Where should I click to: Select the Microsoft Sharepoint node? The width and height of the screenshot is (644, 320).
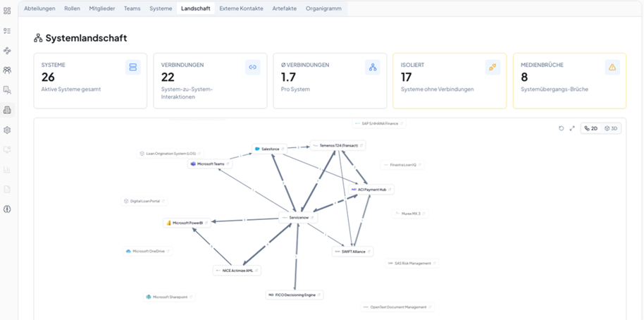tap(170, 297)
